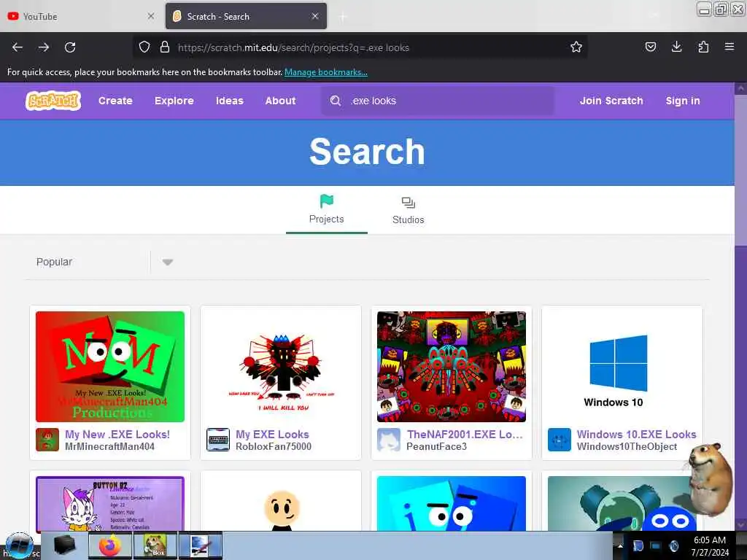Viewport: 747px width, 560px height.
Task: Click Sign in
Action: (683, 101)
